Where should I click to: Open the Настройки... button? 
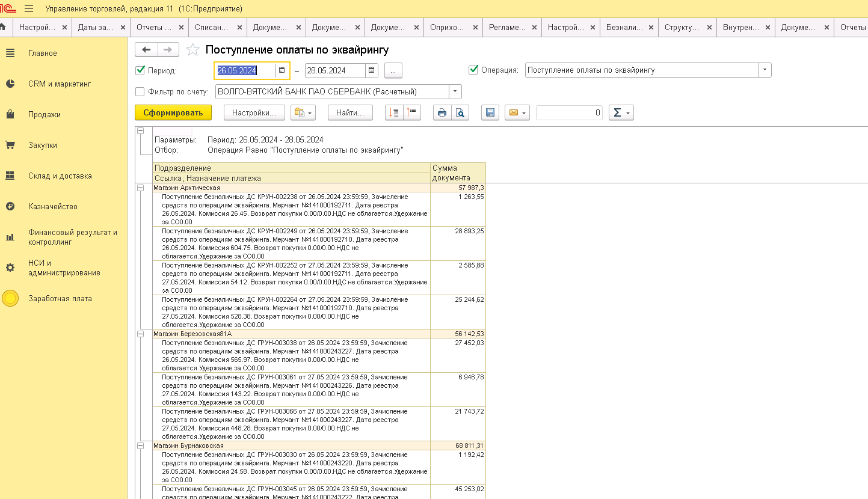tap(254, 112)
